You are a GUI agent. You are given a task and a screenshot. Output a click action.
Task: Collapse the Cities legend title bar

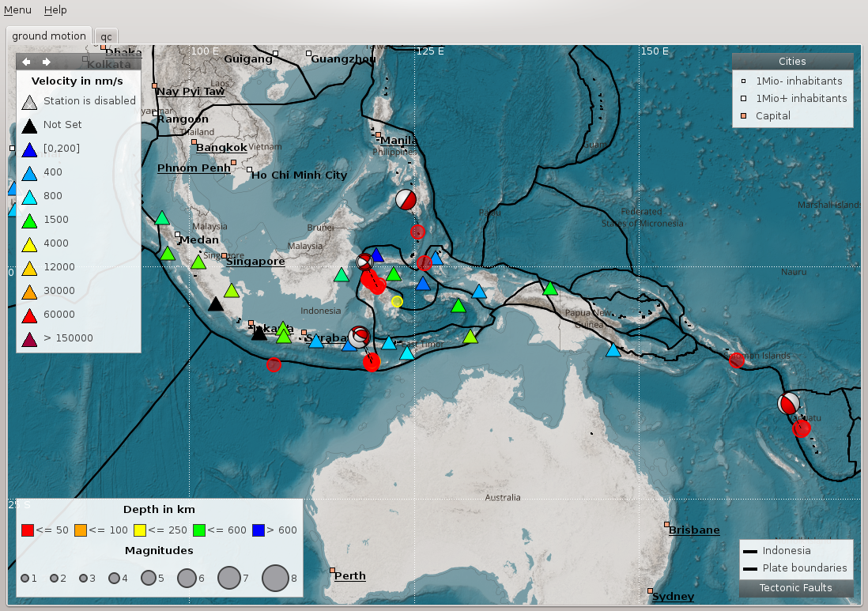point(792,61)
